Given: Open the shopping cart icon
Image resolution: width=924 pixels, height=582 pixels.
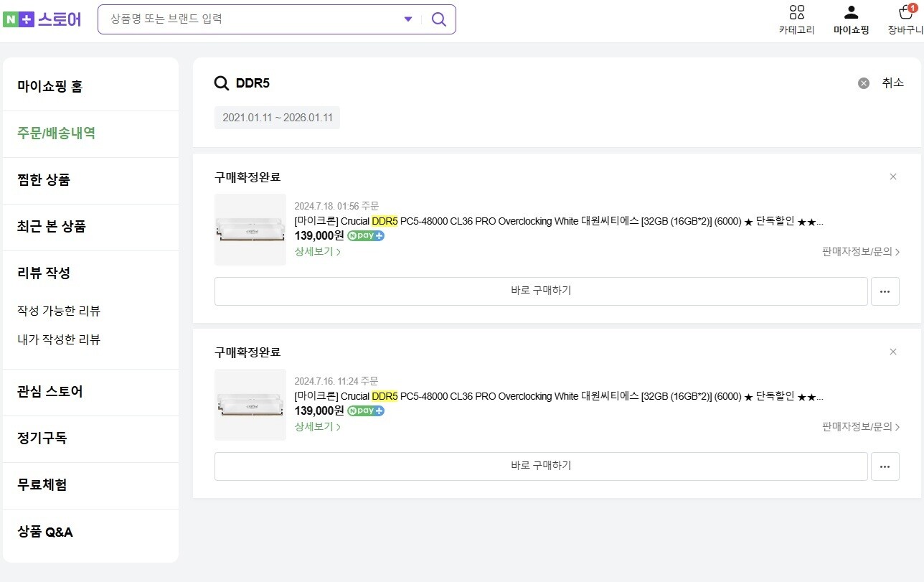Looking at the screenshot, I should tap(906, 12).
